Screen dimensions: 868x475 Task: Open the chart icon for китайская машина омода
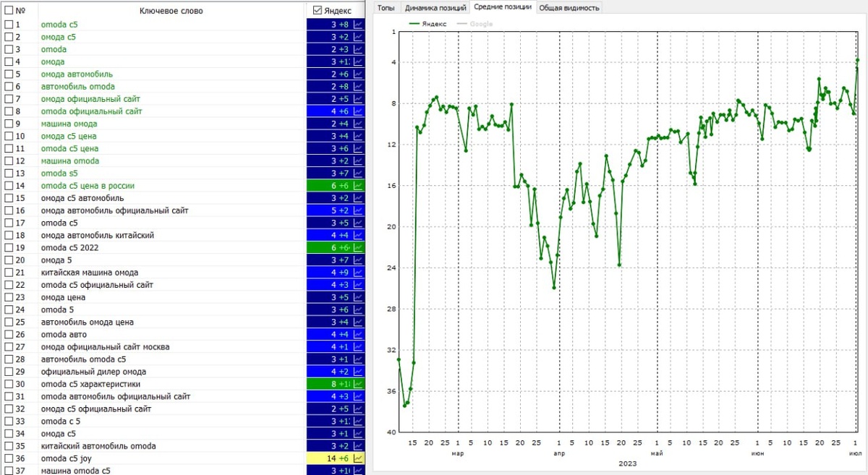pyautogui.click(x=358, y=273)
